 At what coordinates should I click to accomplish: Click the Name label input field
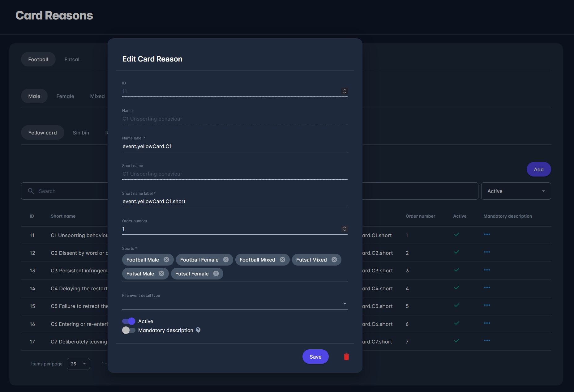pos(234,147)
